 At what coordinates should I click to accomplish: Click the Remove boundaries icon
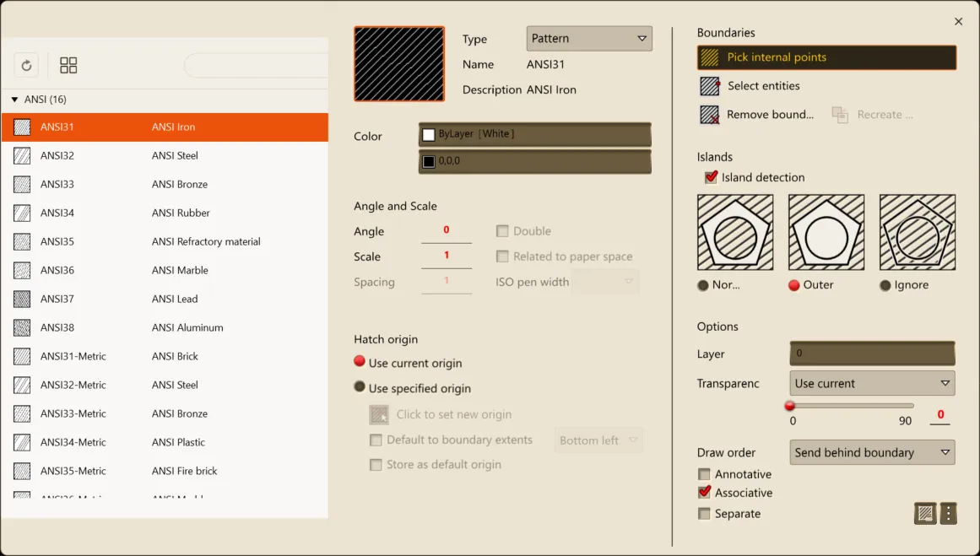(x=710, y=115)
